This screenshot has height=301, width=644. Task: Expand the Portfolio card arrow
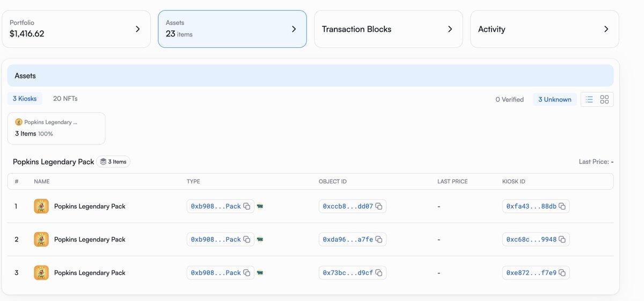(x=138, y=29)
